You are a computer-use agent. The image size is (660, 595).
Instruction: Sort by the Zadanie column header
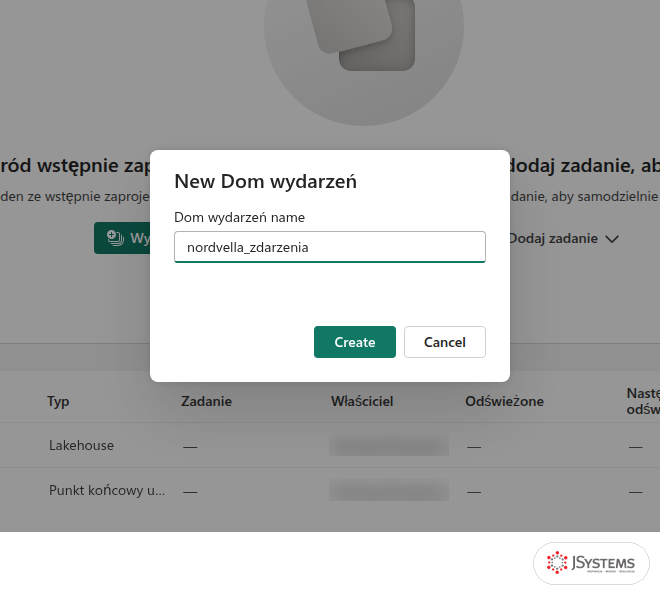tap(206, 401)
